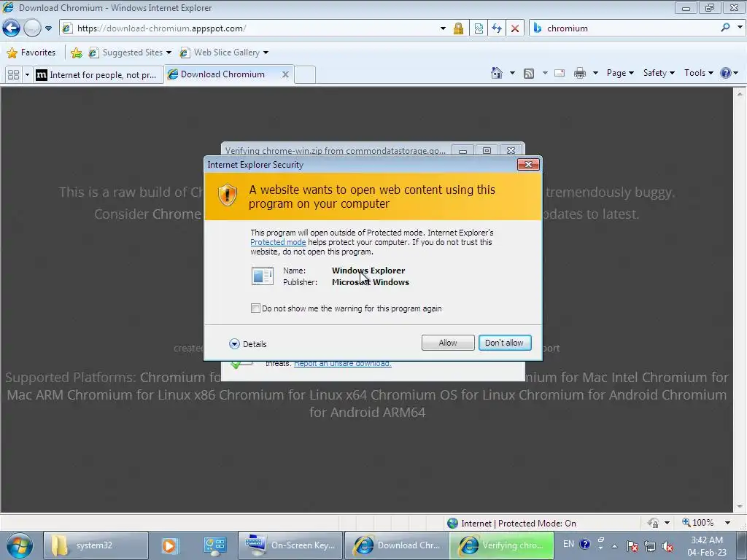Click the Home icon in command bar
The height and width of the screenshot is (560, 747).
[x=496, y=73]
